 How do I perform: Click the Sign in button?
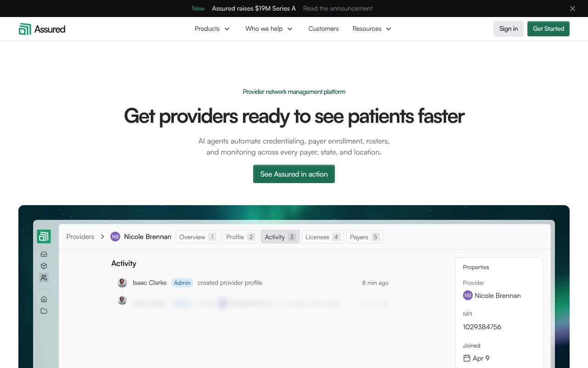pos(509,29)
